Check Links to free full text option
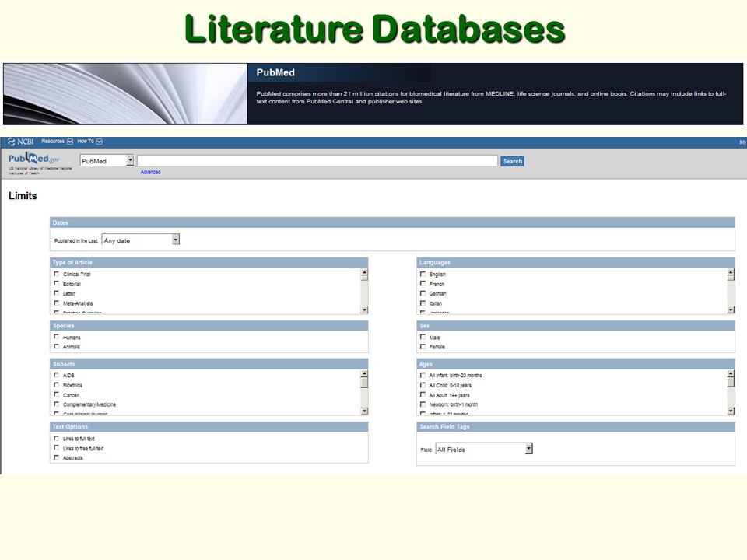The image size is (747, 560). point(57,448)
